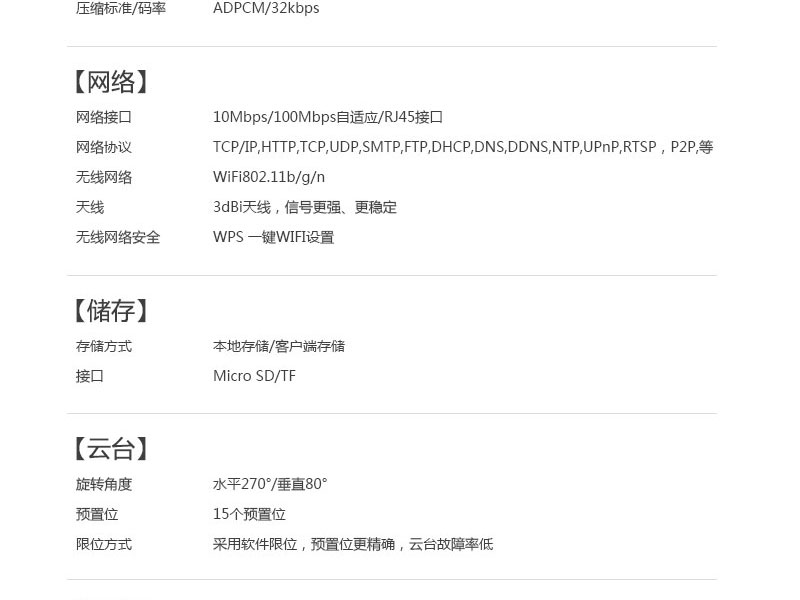Image resolution: width=800 pixels, height=600 pixels.
Task: Click the 网络接口 label
Action: [104, 117]
